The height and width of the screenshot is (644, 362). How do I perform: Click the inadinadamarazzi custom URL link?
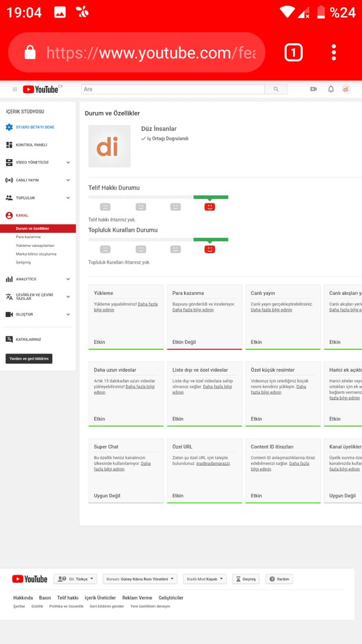(x=213, y=463)
